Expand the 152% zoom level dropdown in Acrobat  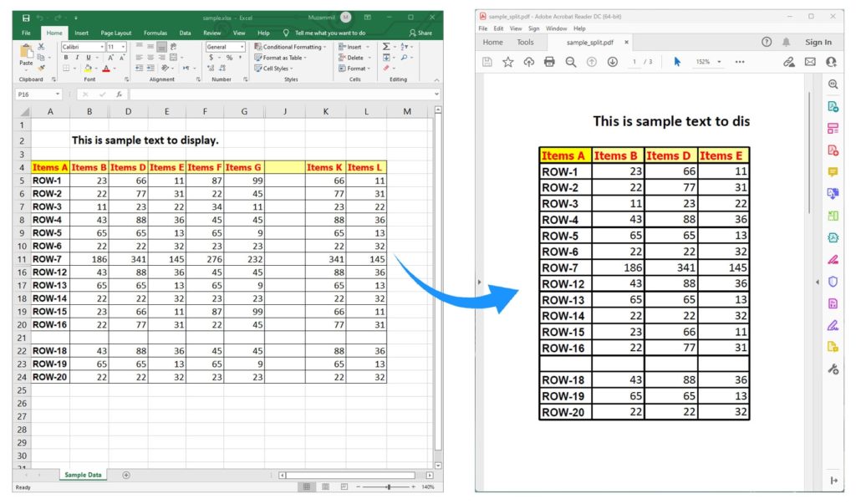720,60
